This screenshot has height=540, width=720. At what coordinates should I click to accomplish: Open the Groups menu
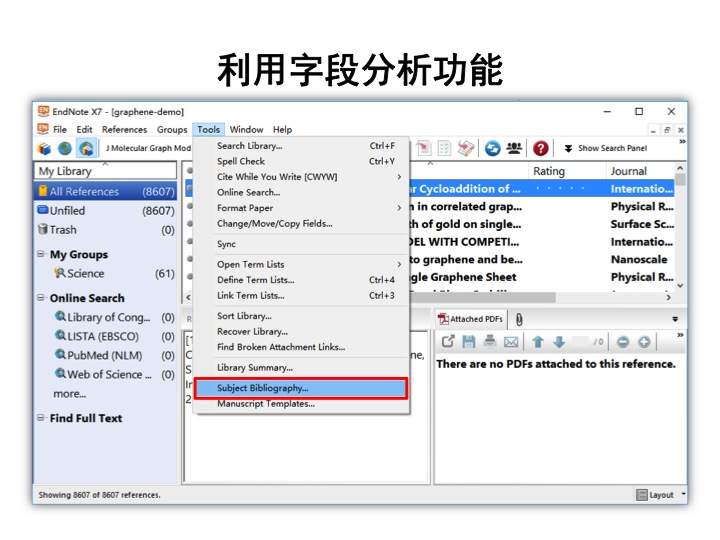[172, 129]
